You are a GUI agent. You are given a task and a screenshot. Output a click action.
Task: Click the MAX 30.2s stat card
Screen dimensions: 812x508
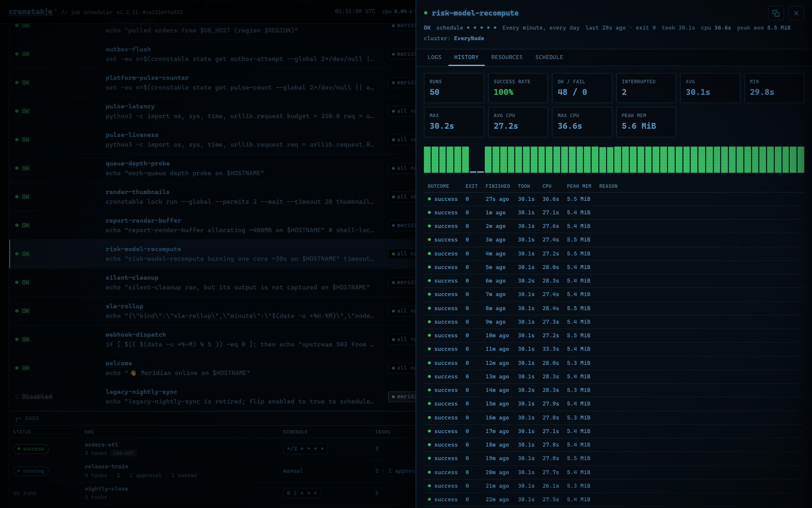coord(454,122)
